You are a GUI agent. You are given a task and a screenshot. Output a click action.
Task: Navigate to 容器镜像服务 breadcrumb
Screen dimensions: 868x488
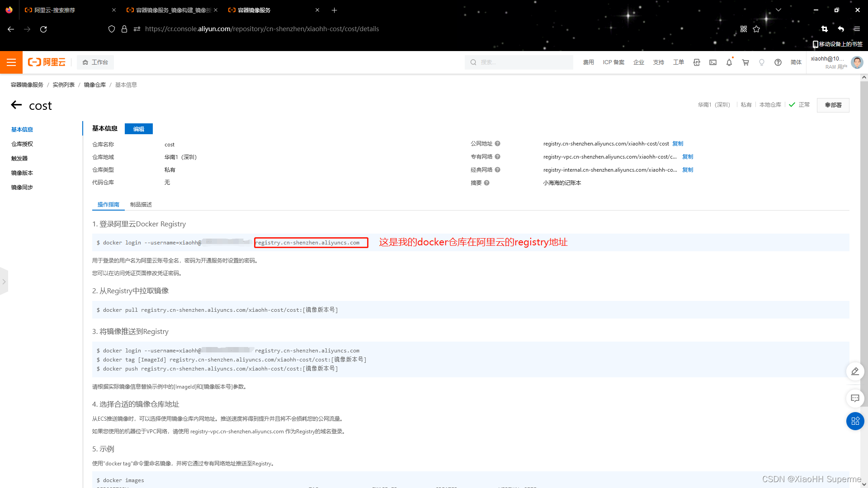[x=27, y=85]
